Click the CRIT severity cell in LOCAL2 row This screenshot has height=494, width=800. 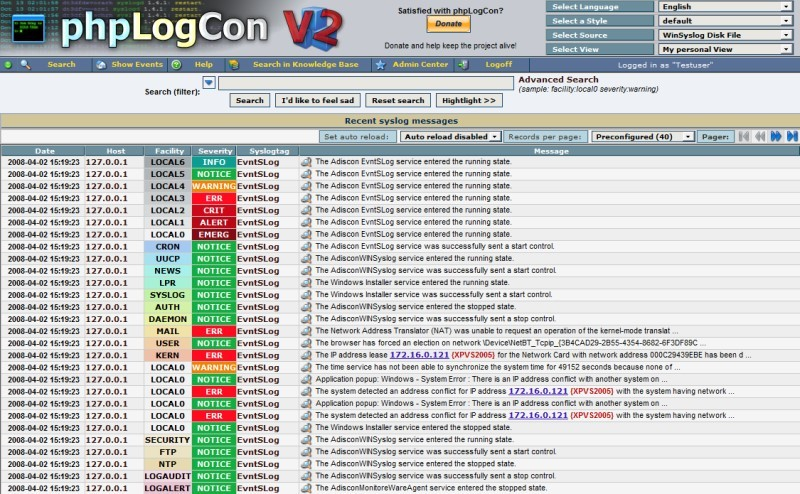click(x=214, y=210)
